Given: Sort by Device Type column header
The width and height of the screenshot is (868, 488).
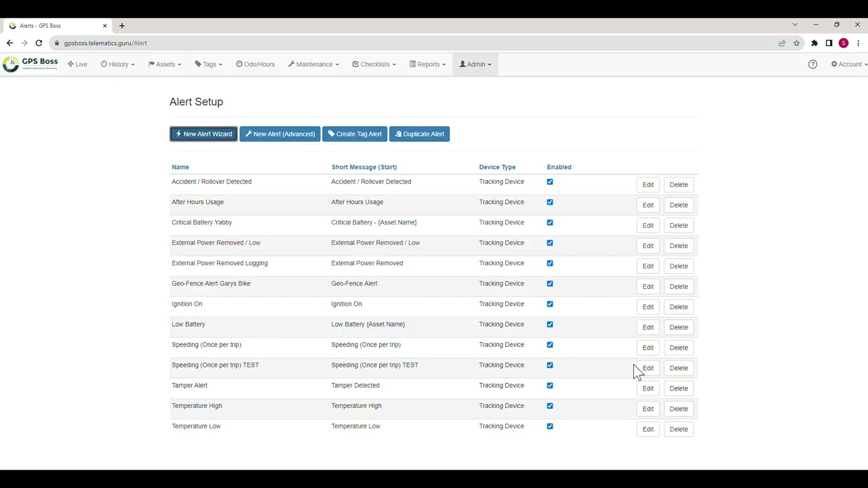Looking at the screenshot, I should coord(497,167).
